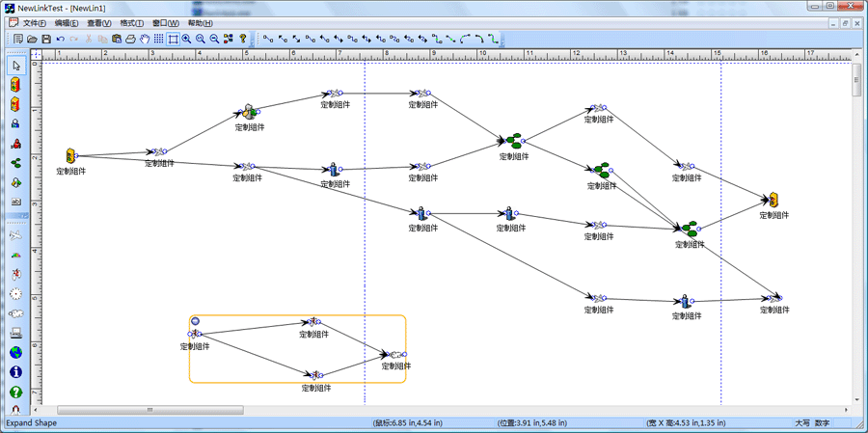868x433 pixels.
Task: Click the blue info icon in left palette
Action: click(15, 372)
